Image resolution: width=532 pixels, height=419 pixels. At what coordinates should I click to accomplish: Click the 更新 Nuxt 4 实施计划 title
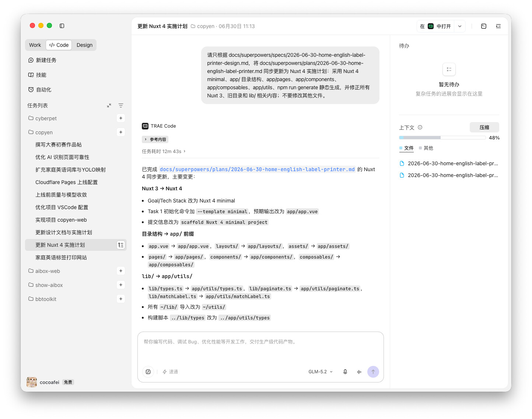[162, 26]
